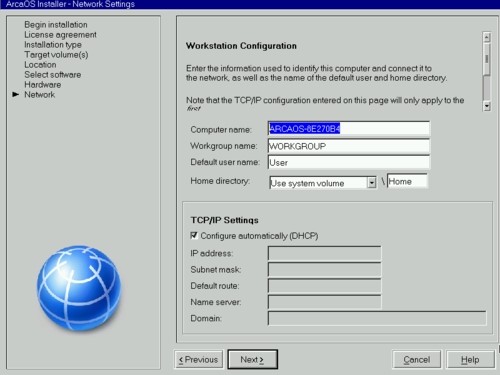Click the Domain field
Image resolution: width=500 pixels, height=375 pixels.
click(377, 318)
